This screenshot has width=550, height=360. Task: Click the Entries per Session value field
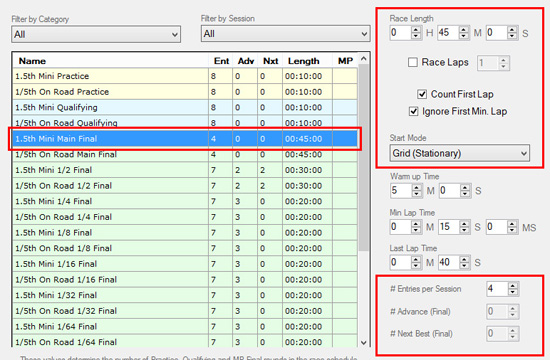coord(497,289)
